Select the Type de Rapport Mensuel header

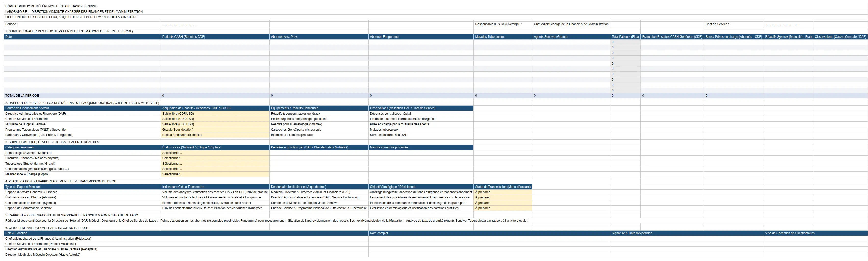click(82, 187)
